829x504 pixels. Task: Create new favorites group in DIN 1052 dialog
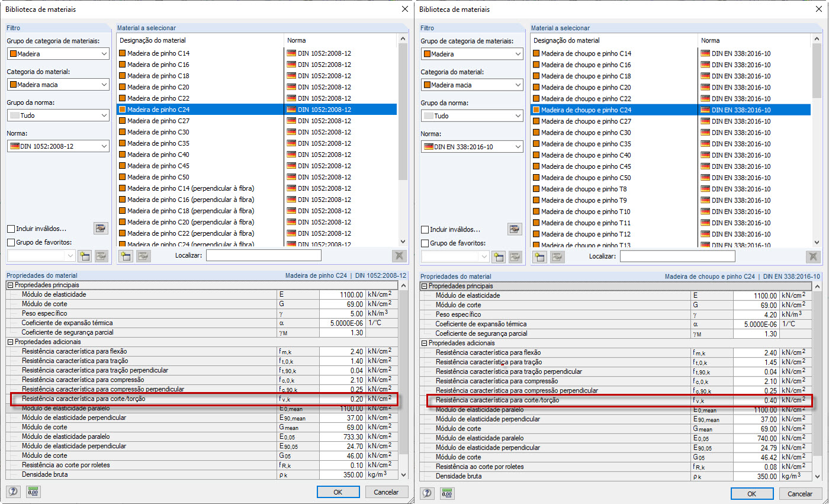(x=84, y=256)
